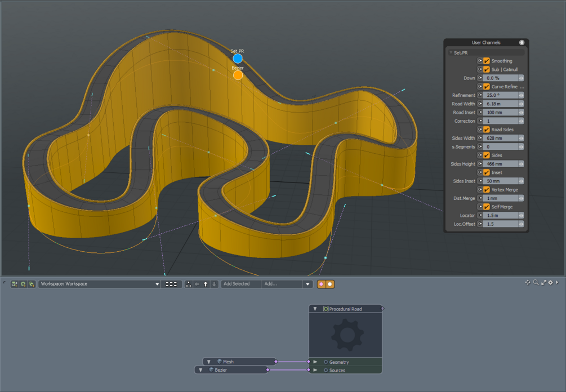Select the zoom magnifier icon in the schematic
566x392 pixels.
(x=536, y=283)
